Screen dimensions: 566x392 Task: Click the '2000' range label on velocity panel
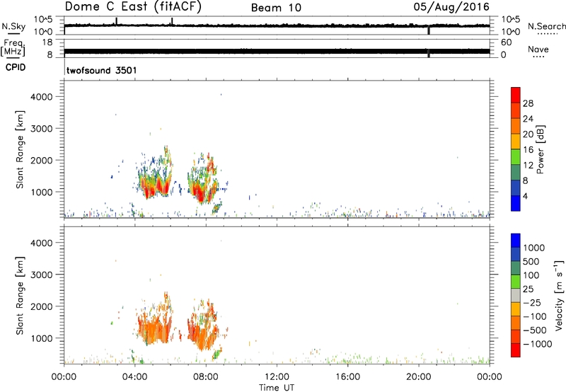(x=42, y=306)
